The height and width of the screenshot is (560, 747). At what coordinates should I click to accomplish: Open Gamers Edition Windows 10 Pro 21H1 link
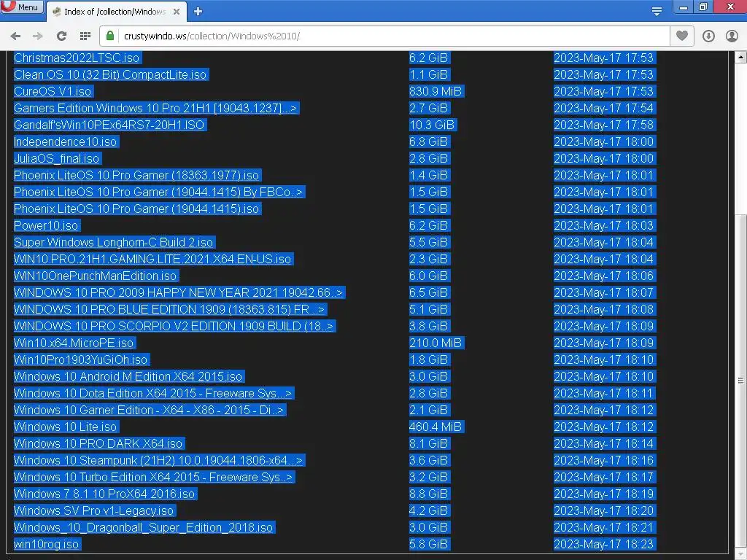155,108
